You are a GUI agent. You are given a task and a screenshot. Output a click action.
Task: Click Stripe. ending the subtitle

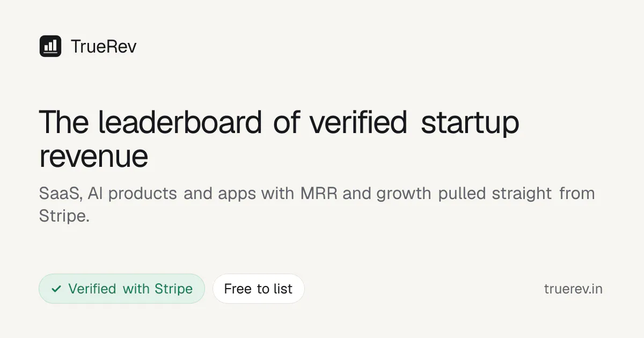pos(64,216)
